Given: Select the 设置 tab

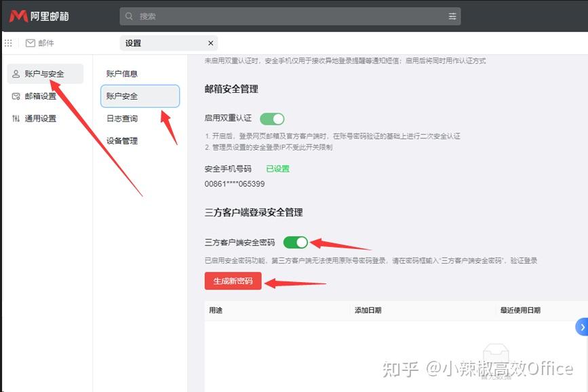Looking at the screenshot, I should point(169,43).
